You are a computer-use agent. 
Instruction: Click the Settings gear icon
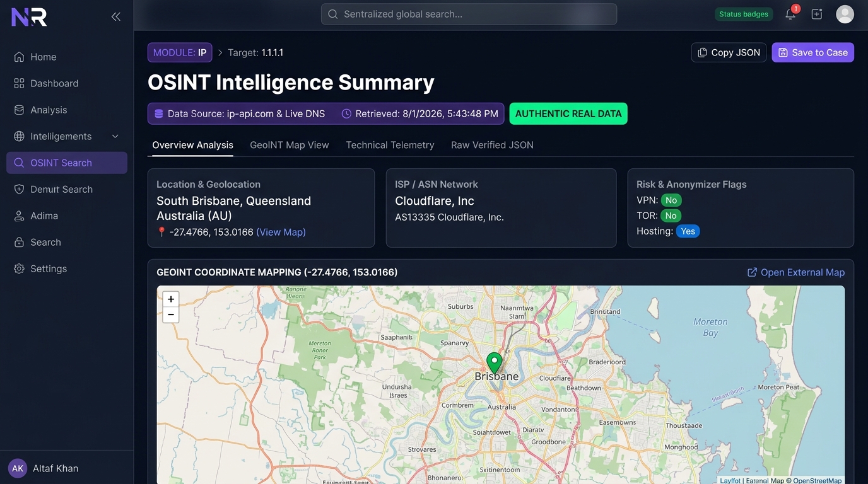pos(19,268)
